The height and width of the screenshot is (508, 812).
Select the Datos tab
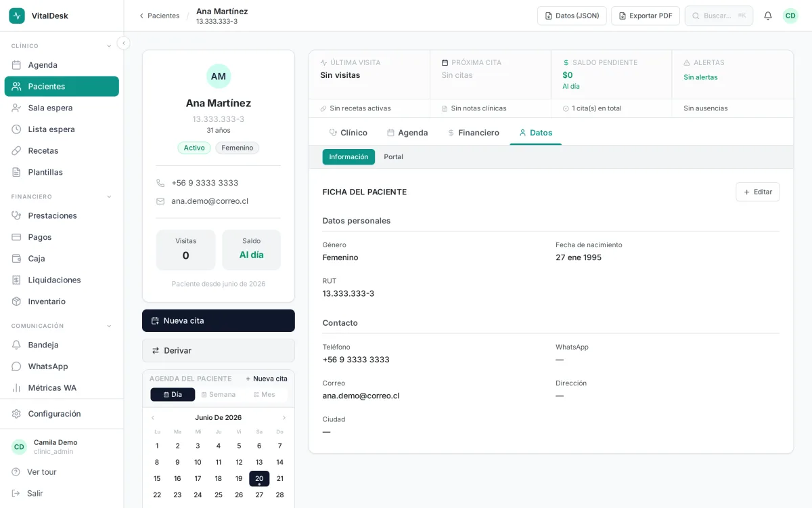536,133
